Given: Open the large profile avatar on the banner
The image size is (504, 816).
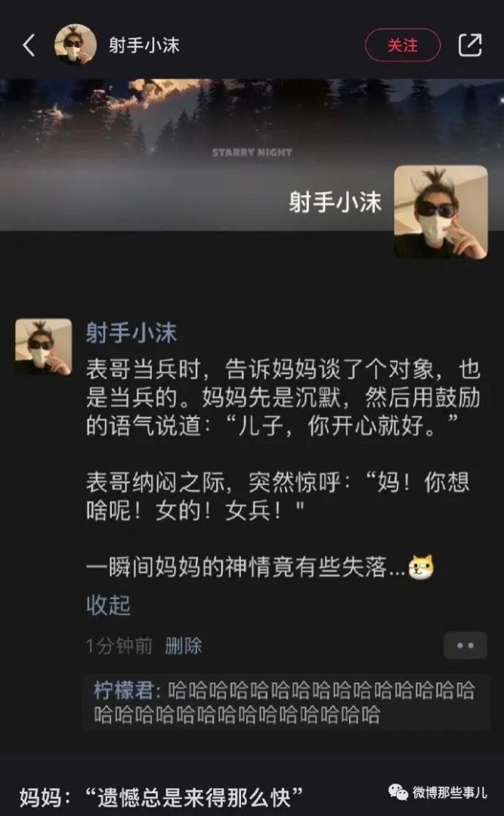Looking at the screenshot, I should (441, 212).
